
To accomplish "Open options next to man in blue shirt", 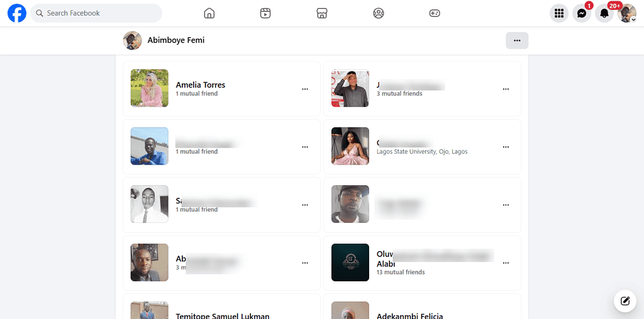I will [x=305, y=147].
